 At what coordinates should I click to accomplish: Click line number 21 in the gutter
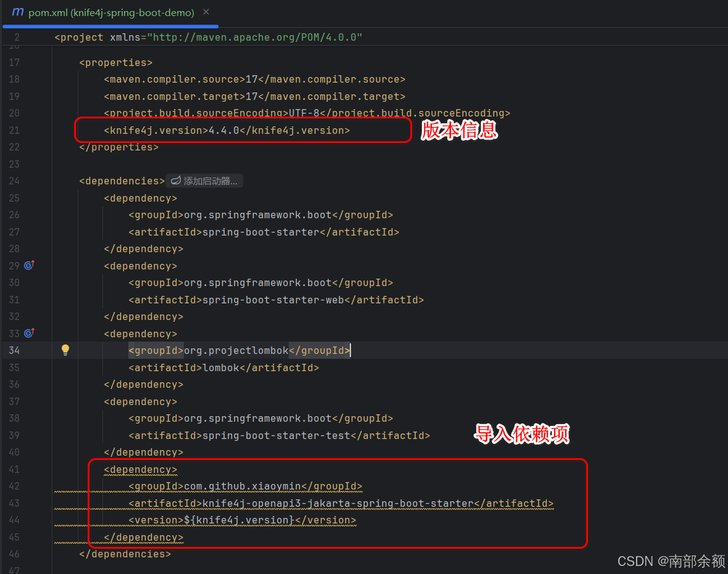[x=14, y=130]
